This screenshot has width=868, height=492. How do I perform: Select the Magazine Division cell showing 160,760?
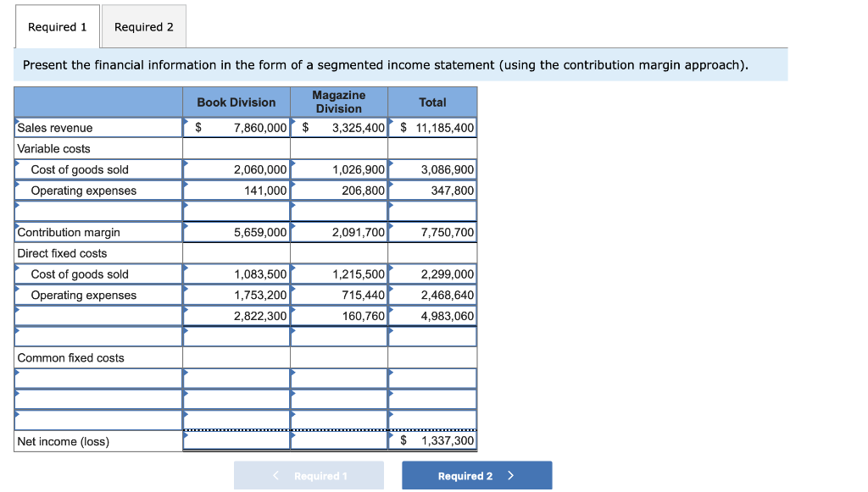pyautogui.click(x=339, y=316)
